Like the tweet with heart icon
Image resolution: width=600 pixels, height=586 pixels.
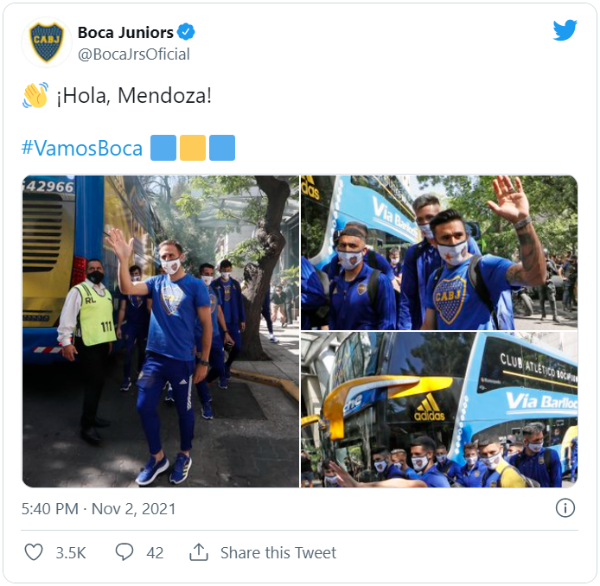tap(34, 552)
